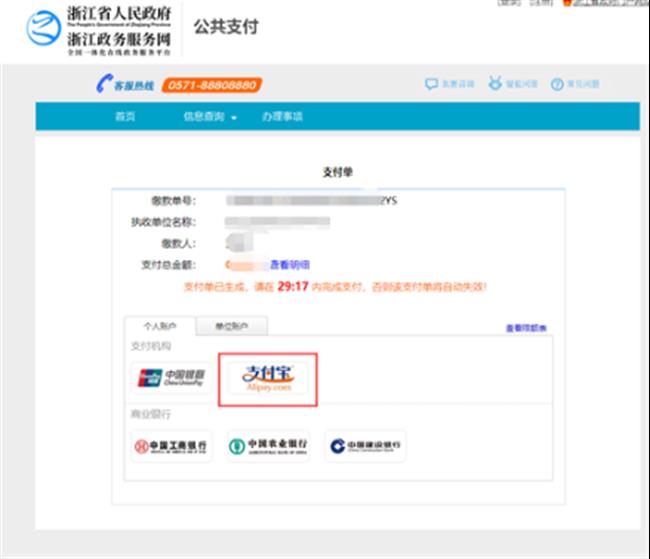The width and height of the screenshot is (650, 559).
Task: Click the 查看明细 link
Action: pyautogui.click(x=290, y=265)
